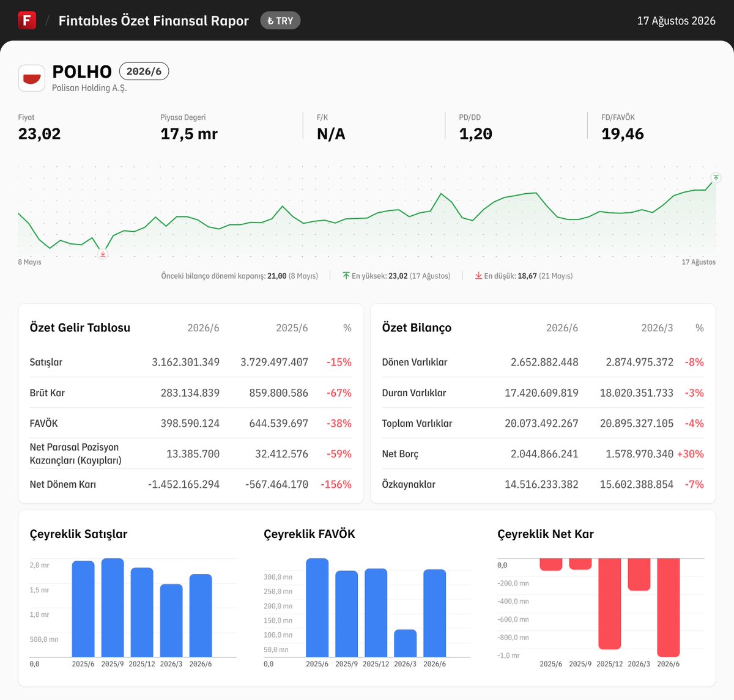Click the Özet Gelir Tablosu heading
Image resolution: width=734 pixels, height=700 pixels.
[x=80, y=328]
